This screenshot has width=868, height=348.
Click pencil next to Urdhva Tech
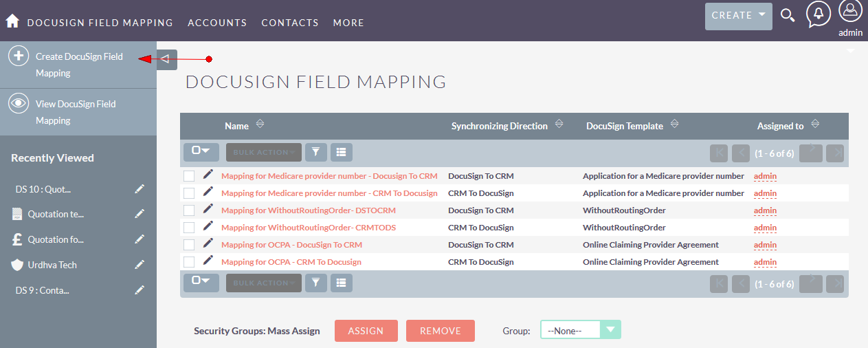pos(140,265)
